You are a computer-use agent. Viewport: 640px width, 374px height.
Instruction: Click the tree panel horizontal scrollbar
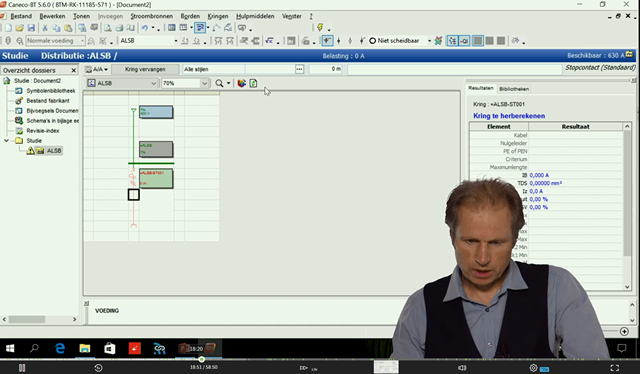click(x=27, y=319)
